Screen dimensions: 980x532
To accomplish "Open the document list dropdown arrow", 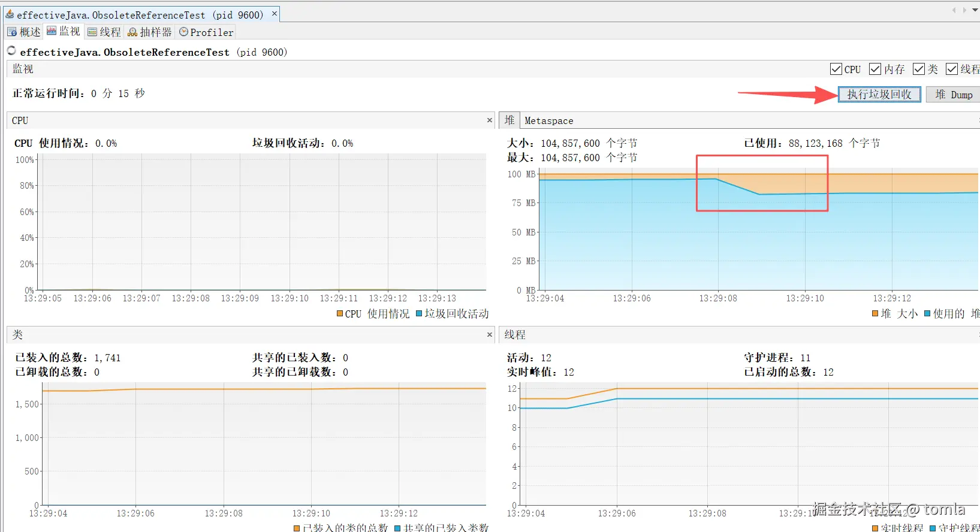I will tap(975, 10).
